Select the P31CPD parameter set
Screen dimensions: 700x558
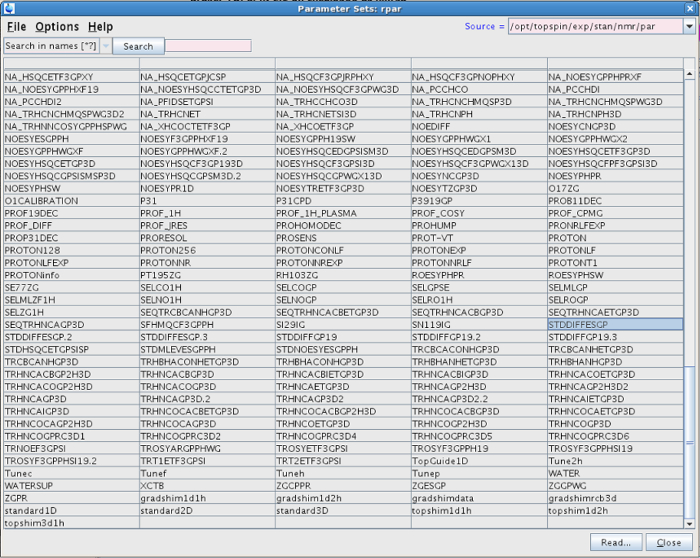pyautogui.click(x=343, y=201)
